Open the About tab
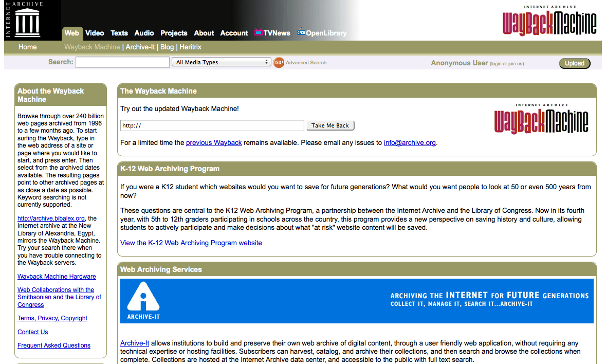The height and width of the screenshot is (364, 606). pyautogui.click(x=204, y=33)
